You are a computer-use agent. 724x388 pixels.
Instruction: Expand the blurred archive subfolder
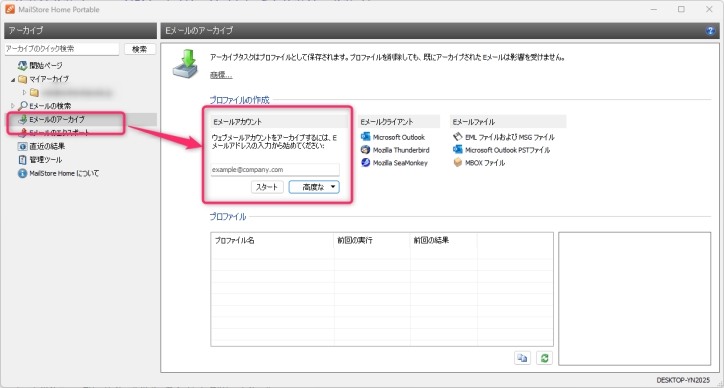click(25, 92)
